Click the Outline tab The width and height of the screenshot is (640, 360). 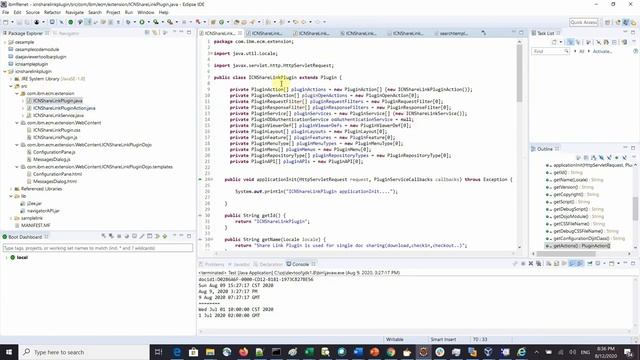[545, 149]
